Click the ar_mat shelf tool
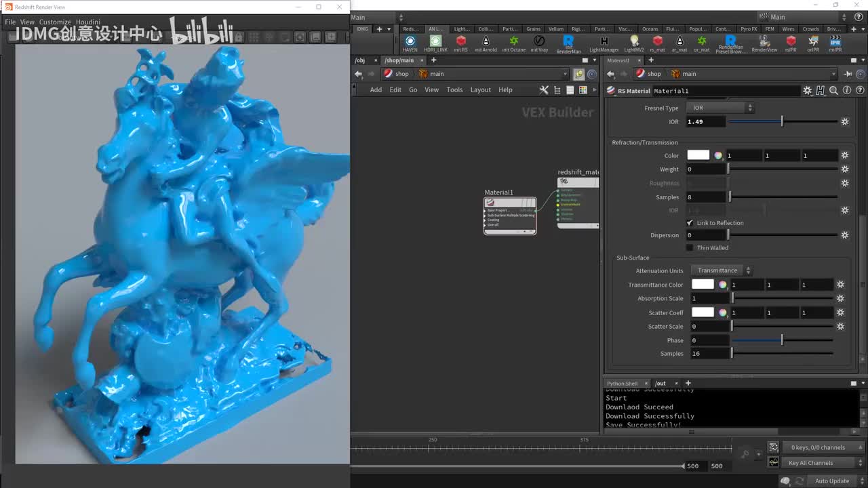Screen dimensions: 868x488 tap(679, 44)
